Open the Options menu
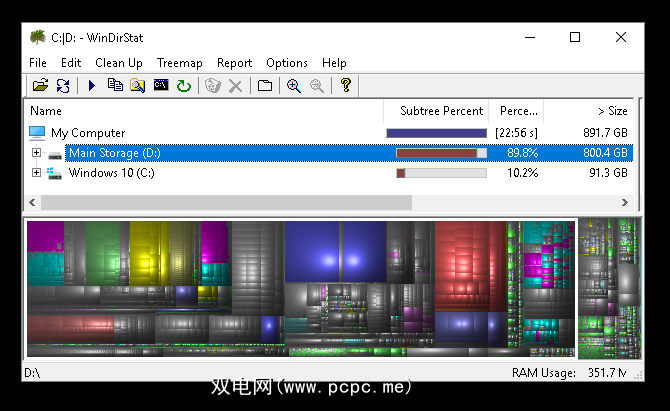Viewport: 670px width, 411px height. (x=287, y=63)
